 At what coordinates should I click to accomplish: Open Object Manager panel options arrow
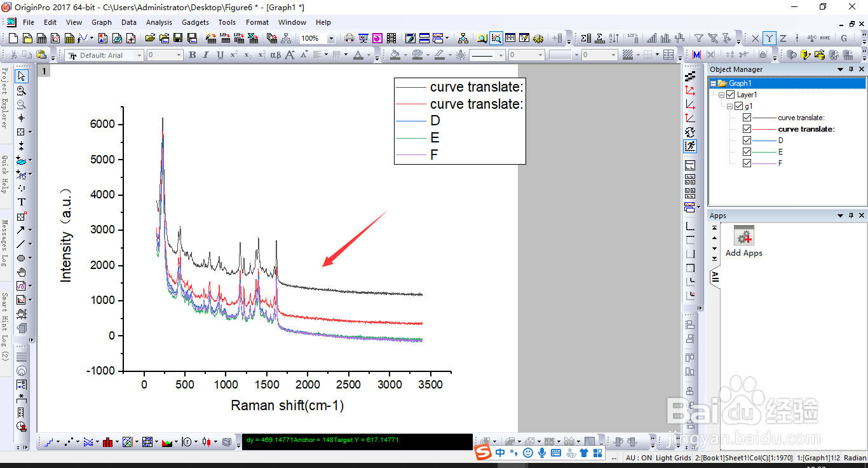pyautogui.click(x=840, y=69)
